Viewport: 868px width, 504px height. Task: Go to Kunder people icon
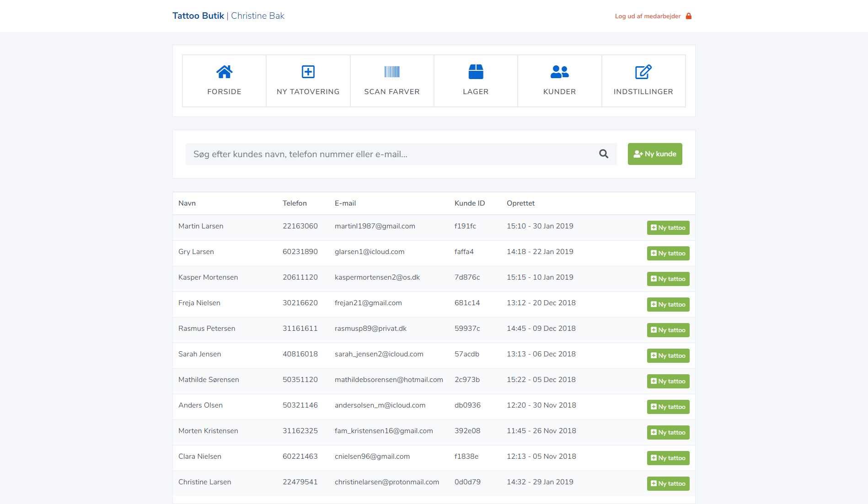coord(559,72)
